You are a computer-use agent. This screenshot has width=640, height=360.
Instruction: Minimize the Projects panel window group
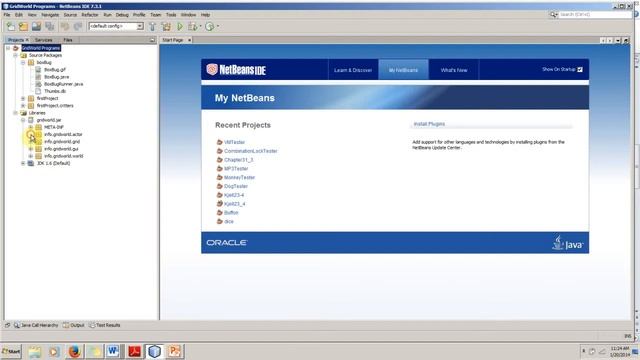152,40
